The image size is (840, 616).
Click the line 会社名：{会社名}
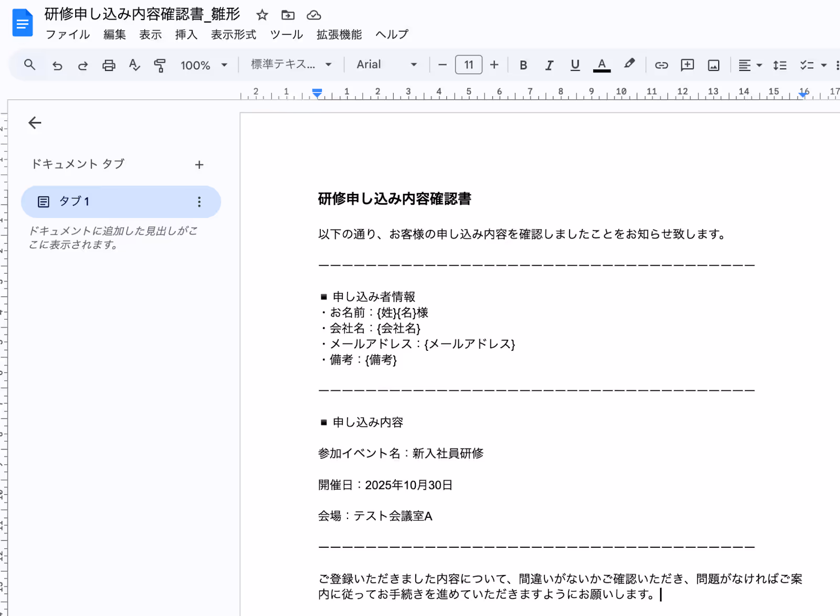370,328
